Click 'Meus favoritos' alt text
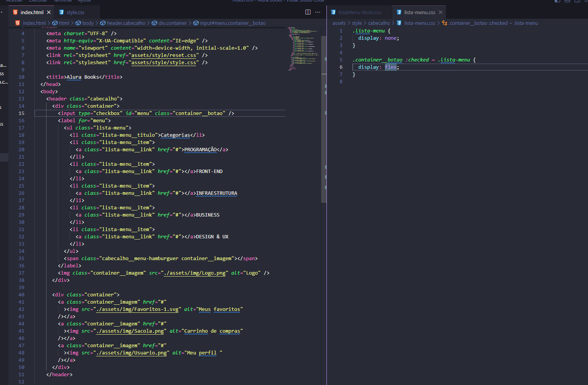 click(220, 309)
